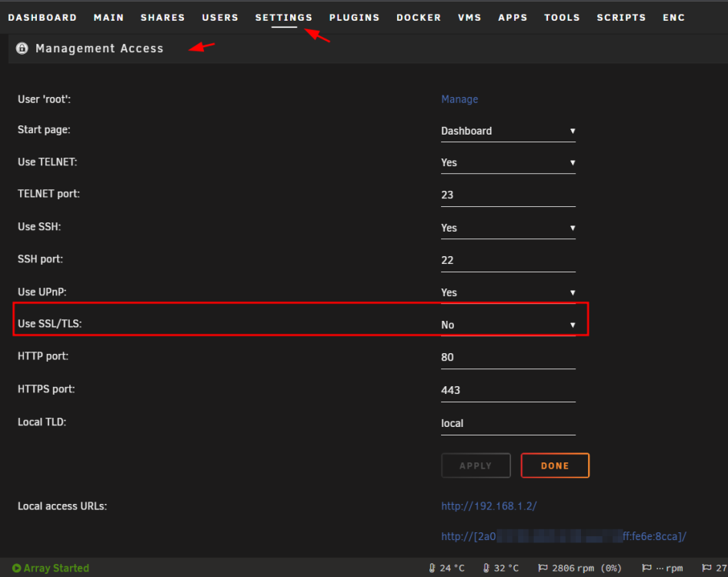Go to the Shares tab
Screen dimensions: 728x577
pos(162,18)
